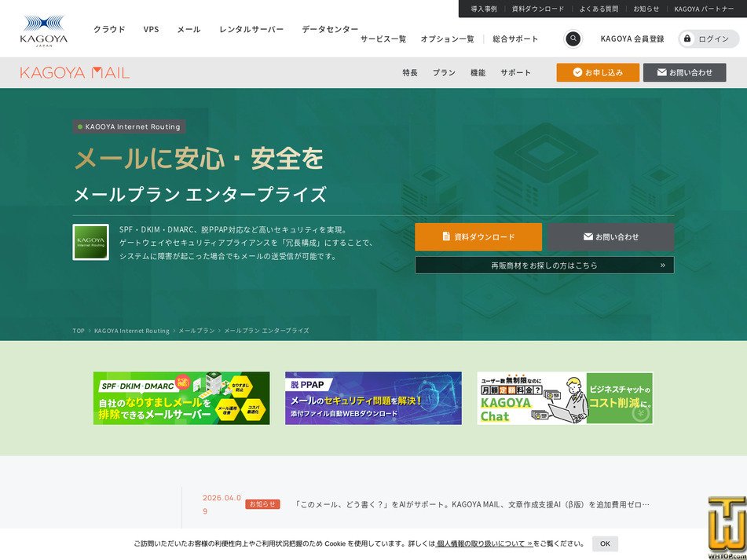Open 再販商材をお探しの方はこちら link
The width and height of the screenshot is (747, 560).
[x=544, y=265]
